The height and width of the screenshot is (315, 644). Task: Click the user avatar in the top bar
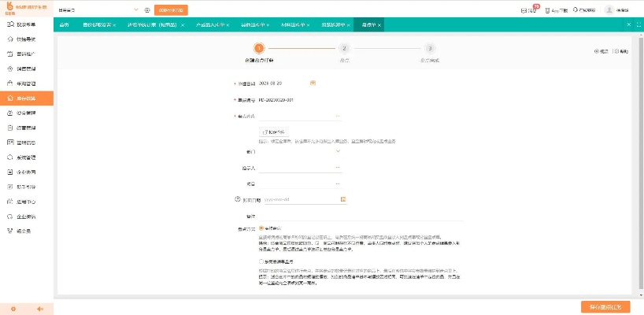pos(609,10)
